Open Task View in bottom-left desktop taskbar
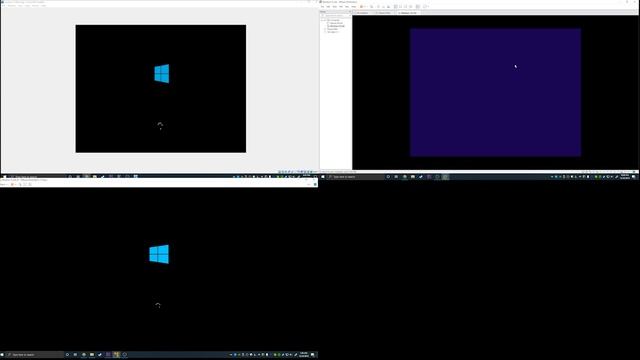 75,355
